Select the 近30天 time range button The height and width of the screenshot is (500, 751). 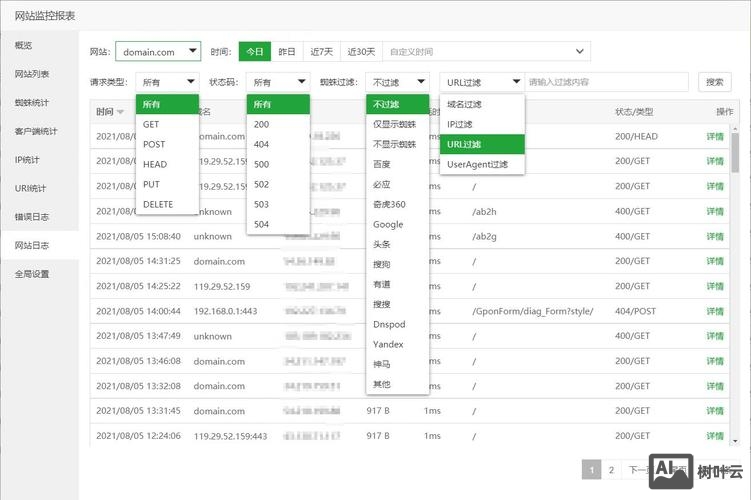(x=361, y=52)
